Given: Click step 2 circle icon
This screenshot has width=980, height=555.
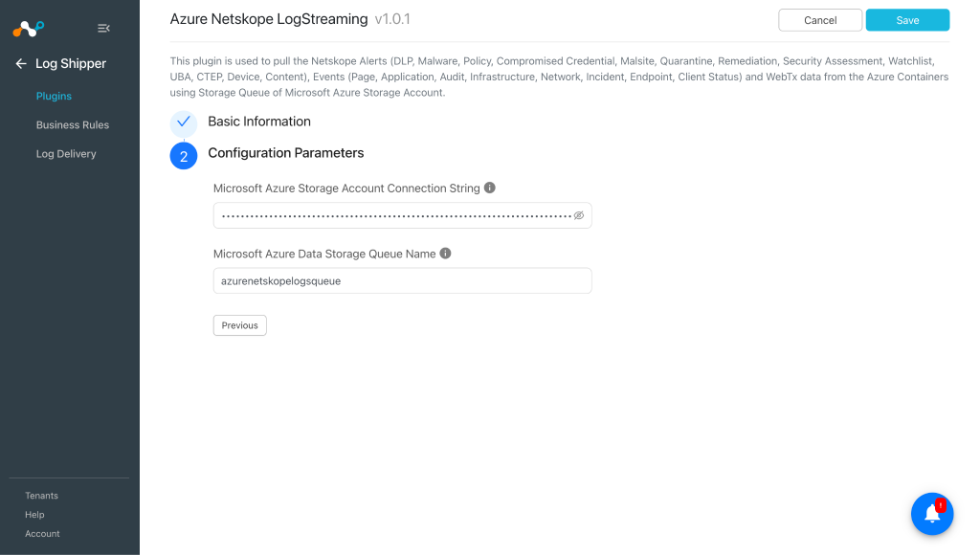Looking at the screenshot, I should 184,156.
